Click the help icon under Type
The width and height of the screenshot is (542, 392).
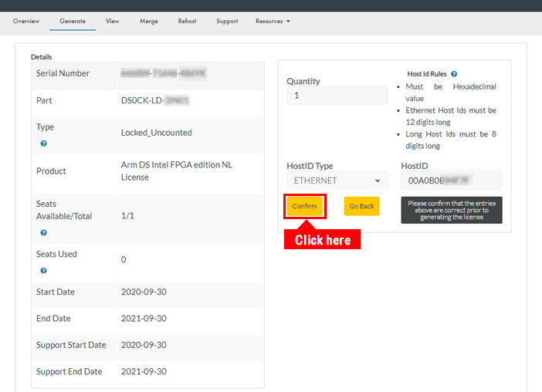pyautogui.click(x=43, y=144)
